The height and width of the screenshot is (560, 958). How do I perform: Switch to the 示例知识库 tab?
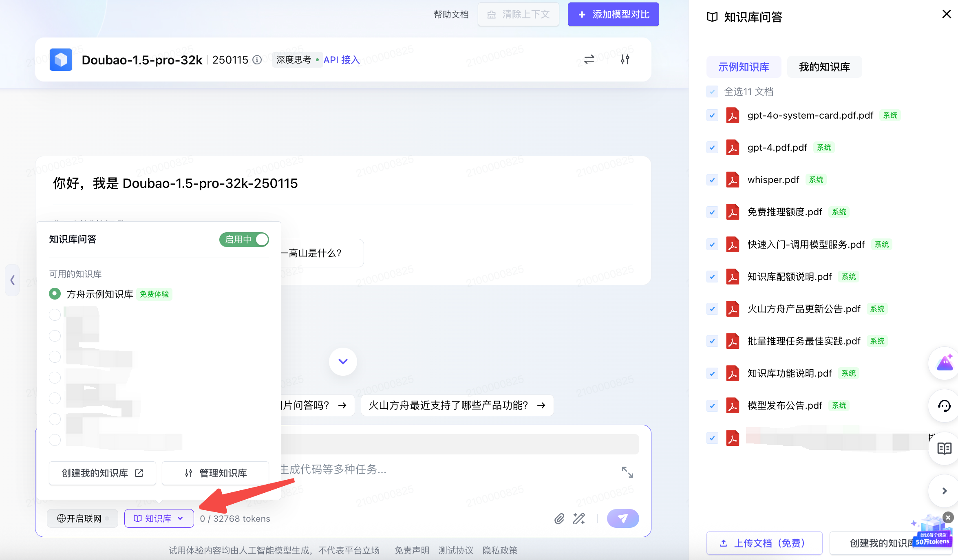point(744,67)
